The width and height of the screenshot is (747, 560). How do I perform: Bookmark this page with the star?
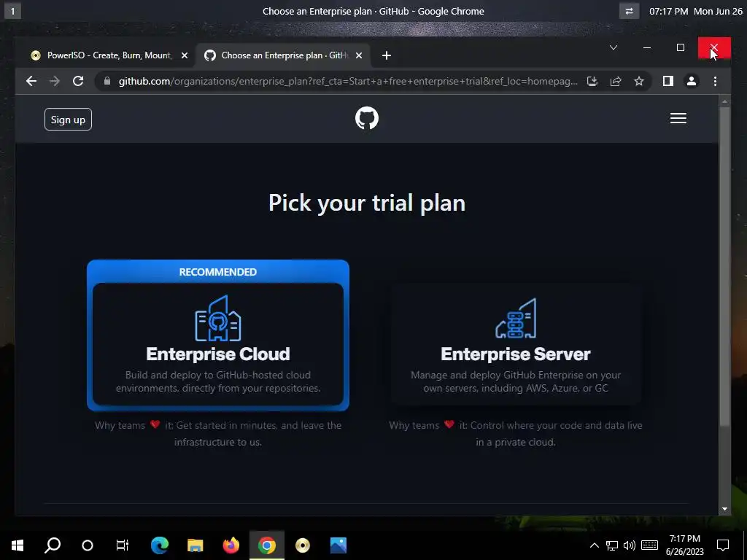639,82
